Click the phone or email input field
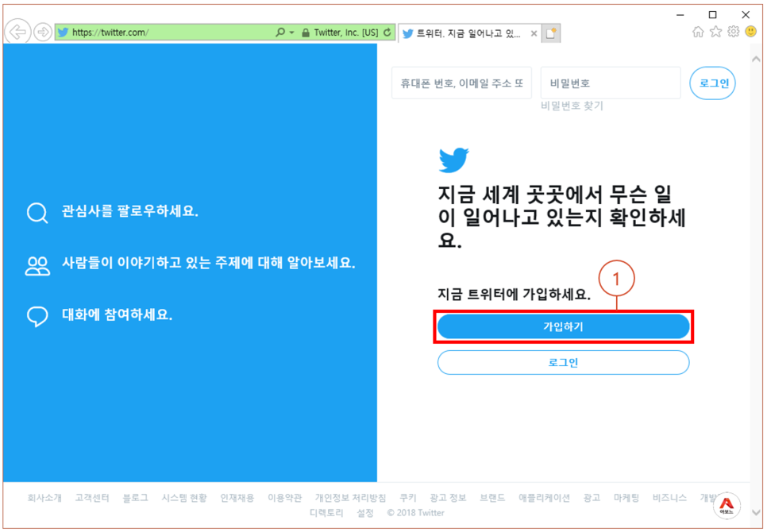The height and width of the screenshot is (532, 767). click(461, 83)
